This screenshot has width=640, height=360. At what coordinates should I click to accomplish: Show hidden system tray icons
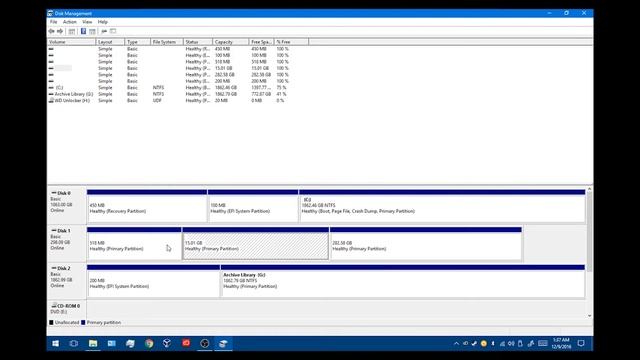pos(456,344)
